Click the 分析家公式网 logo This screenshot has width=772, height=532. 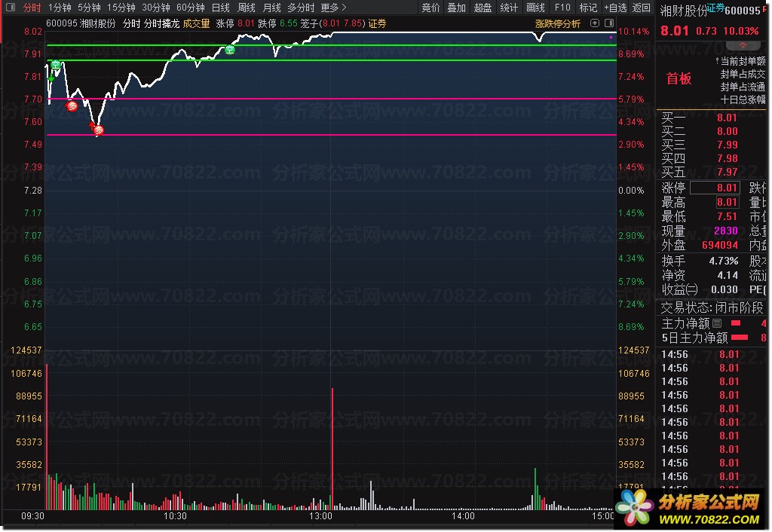(689, 509)
